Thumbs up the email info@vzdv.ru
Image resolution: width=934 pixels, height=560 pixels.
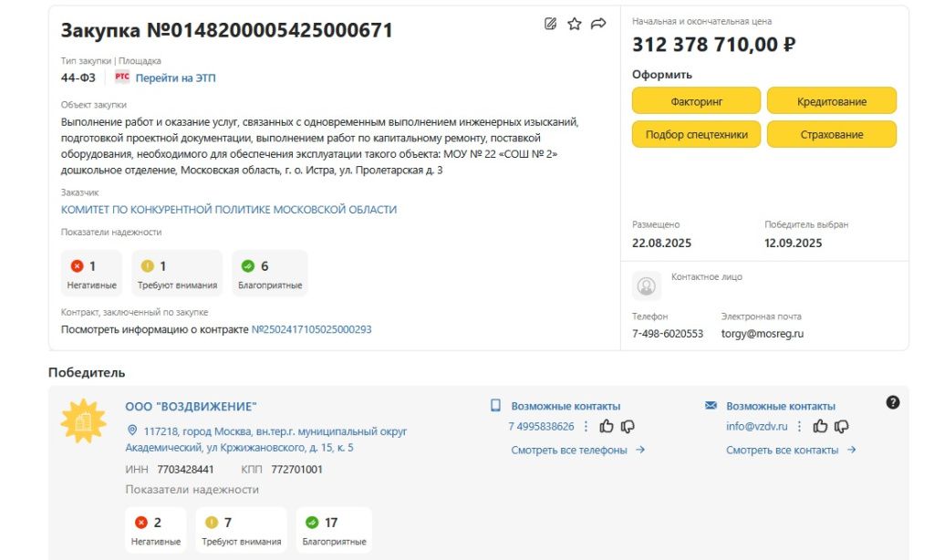point(821,426)
